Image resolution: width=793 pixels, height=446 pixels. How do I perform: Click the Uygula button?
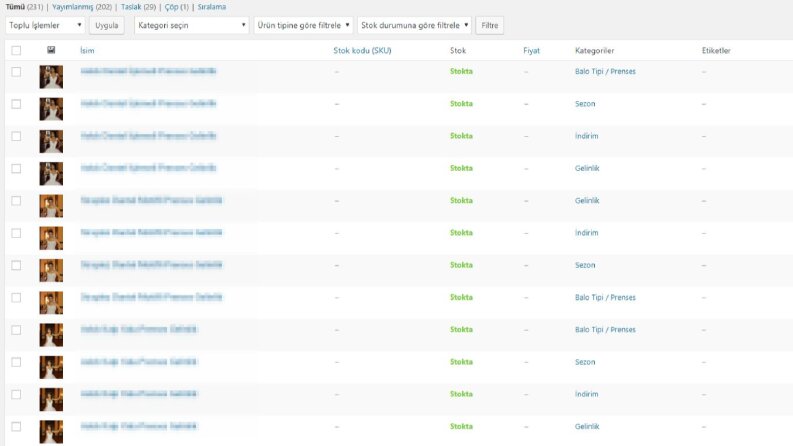(x=107, y=25)
